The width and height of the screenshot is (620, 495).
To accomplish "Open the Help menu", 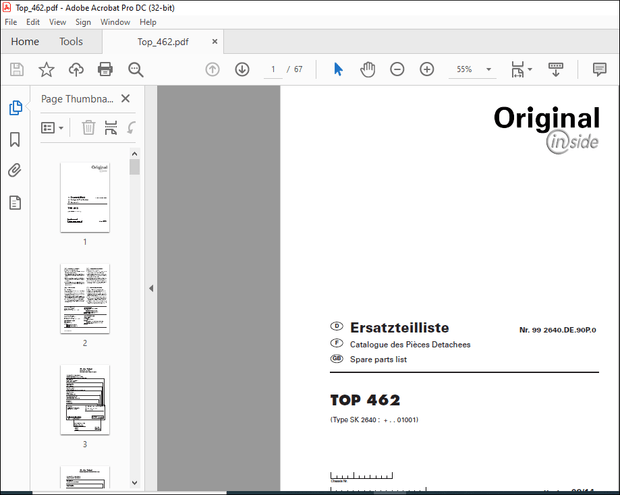I will point(148,22).
